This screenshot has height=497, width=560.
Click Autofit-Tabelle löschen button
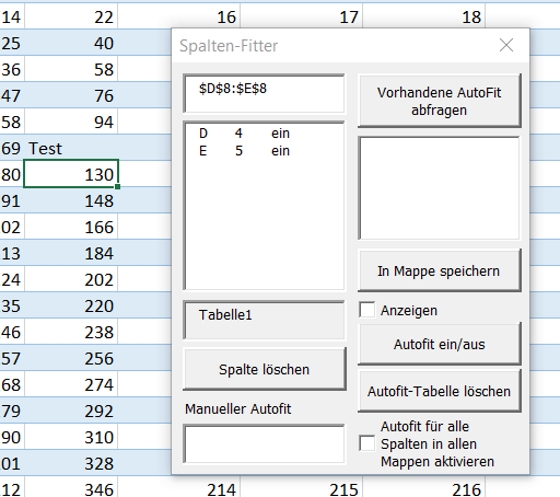pos(439,391)
